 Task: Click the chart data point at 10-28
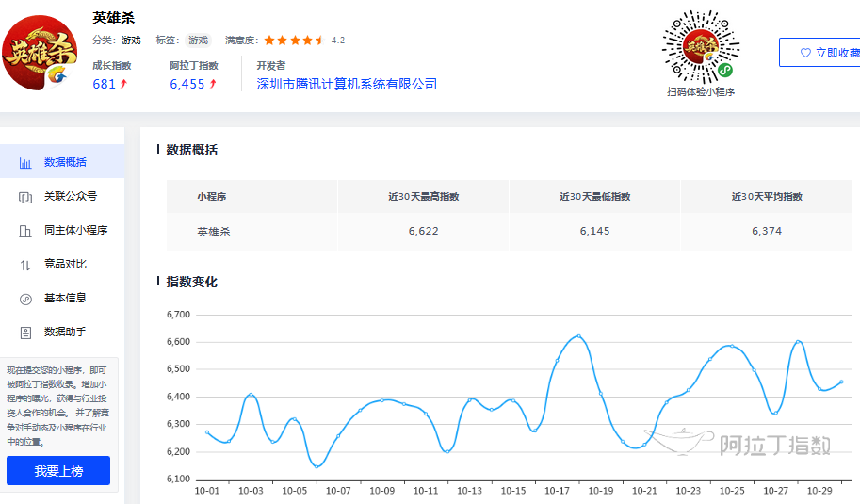[x=798, y=342]
